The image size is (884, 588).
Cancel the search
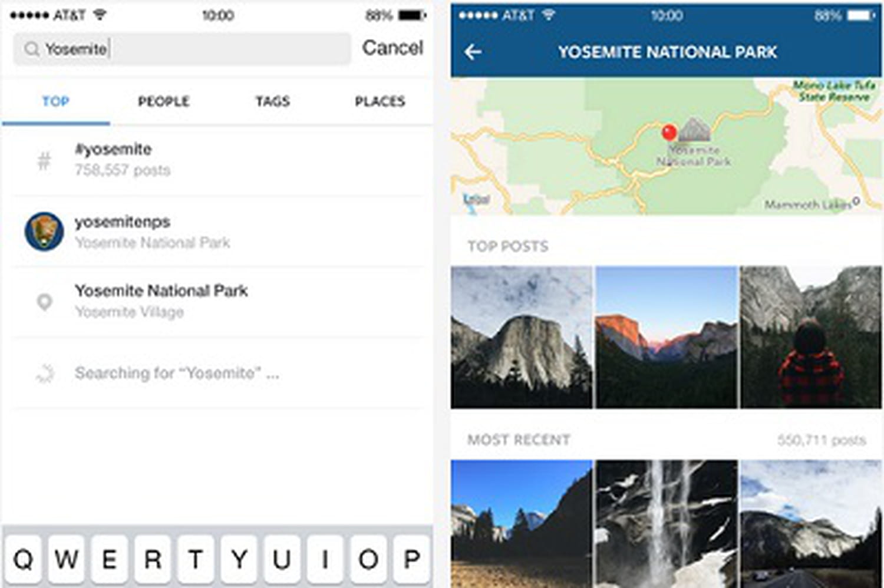pyautogui.click(x=392, y=48)
